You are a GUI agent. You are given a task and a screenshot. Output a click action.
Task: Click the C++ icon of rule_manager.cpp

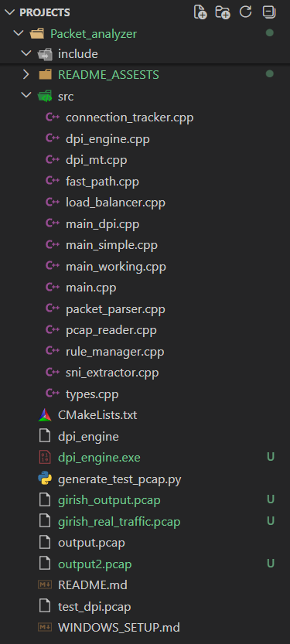coord(53,352)
